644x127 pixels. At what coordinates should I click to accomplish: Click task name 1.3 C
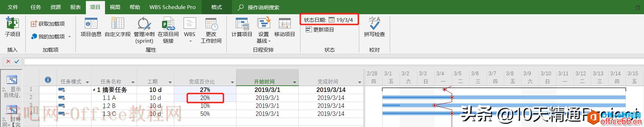[x=109, y=114]
